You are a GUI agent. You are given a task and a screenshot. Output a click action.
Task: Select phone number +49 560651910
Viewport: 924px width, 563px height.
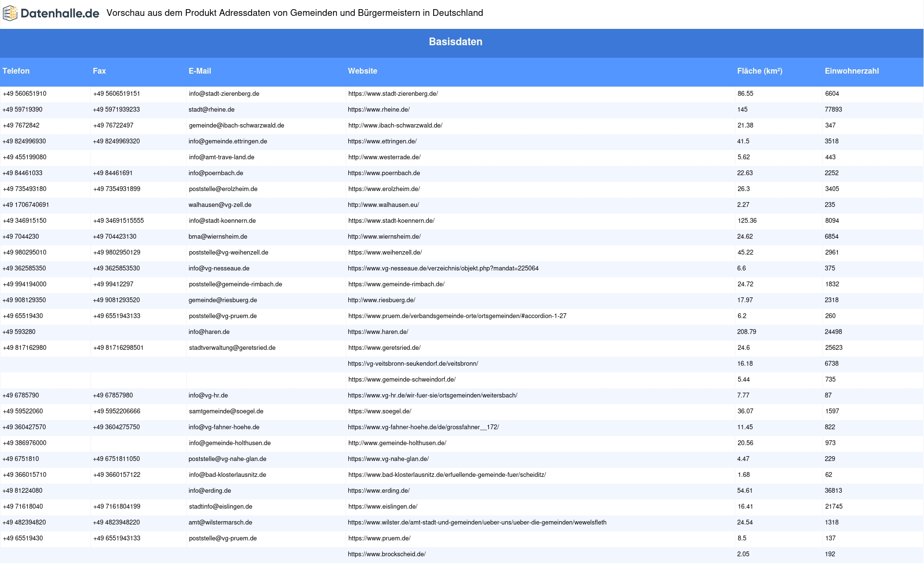point(25,94)
